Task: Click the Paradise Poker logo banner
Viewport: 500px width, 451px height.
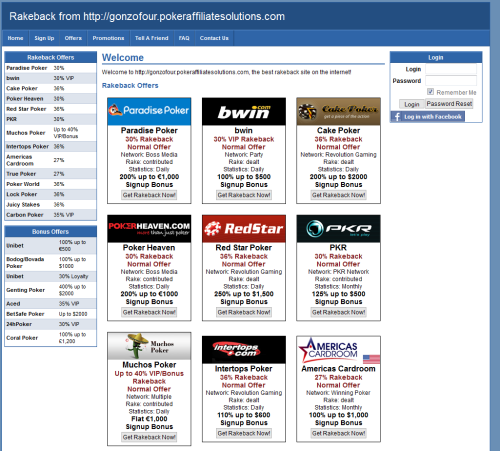Action: [x=149, y=111]
